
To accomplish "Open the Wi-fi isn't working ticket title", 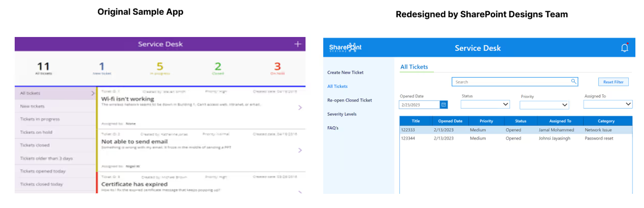I will (127, 99).
